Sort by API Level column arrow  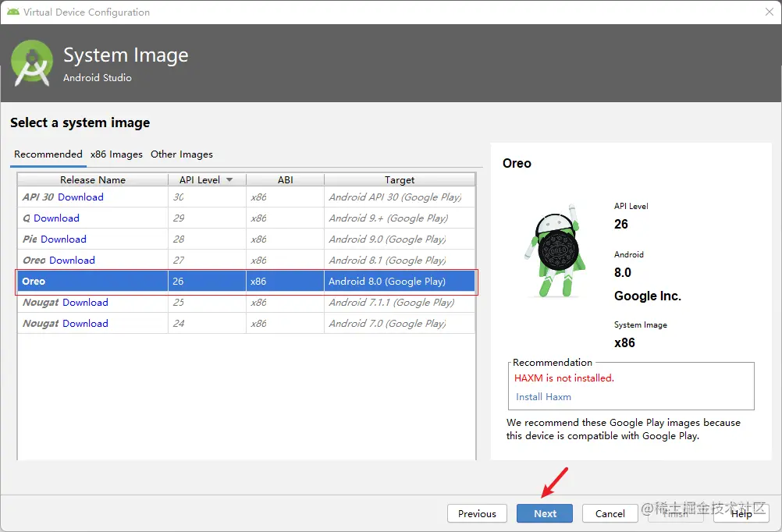[229, 179]
